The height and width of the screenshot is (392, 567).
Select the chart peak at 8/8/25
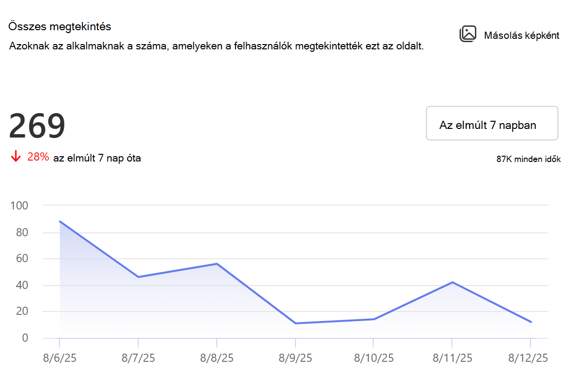click(217, 264)
